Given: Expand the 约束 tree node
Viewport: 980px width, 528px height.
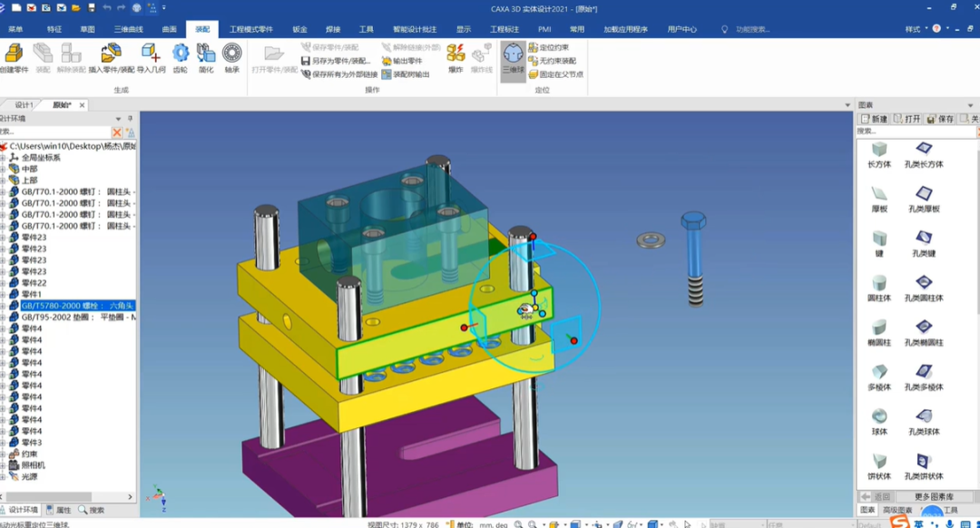Looking at the screenshot, I should 4,455.
